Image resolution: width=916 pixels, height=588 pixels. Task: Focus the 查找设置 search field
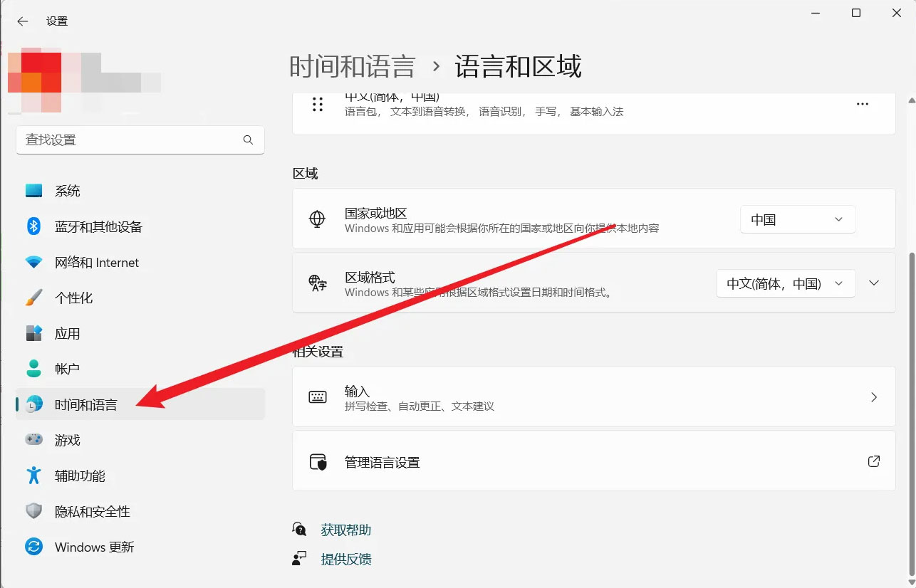pos(140,140)
